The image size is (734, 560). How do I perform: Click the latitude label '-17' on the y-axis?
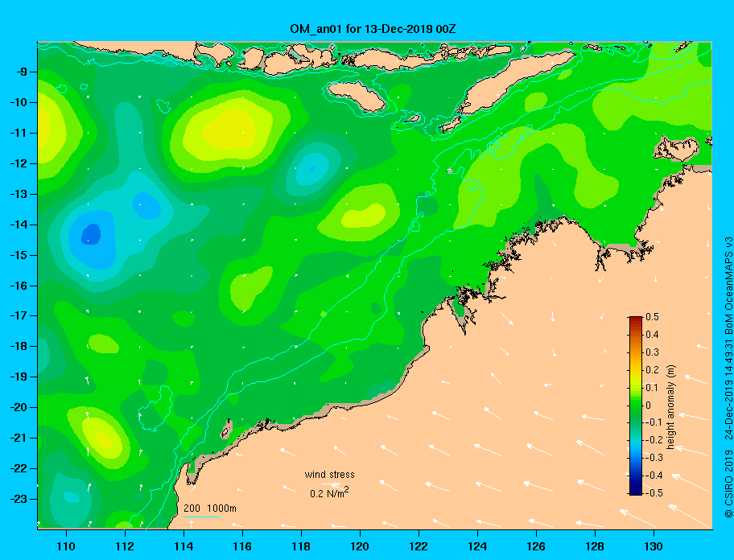19,315
